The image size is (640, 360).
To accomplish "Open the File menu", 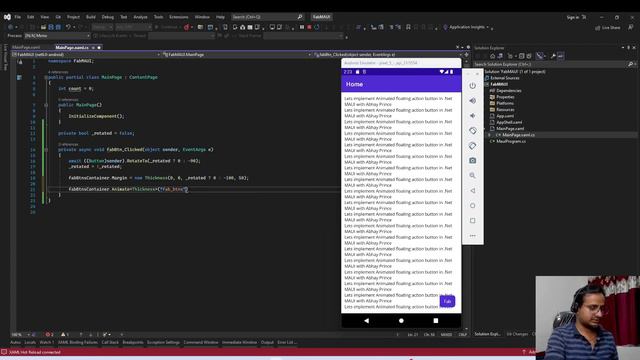I will tap(18, 17).
